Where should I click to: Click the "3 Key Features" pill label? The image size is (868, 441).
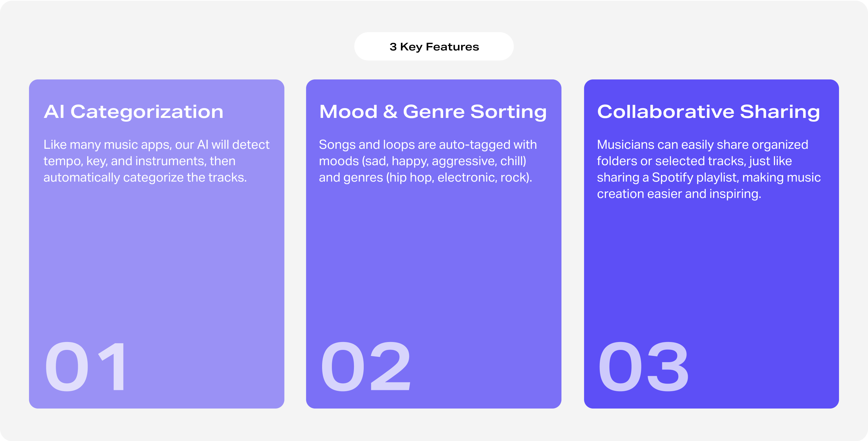[x=434, y=46]
